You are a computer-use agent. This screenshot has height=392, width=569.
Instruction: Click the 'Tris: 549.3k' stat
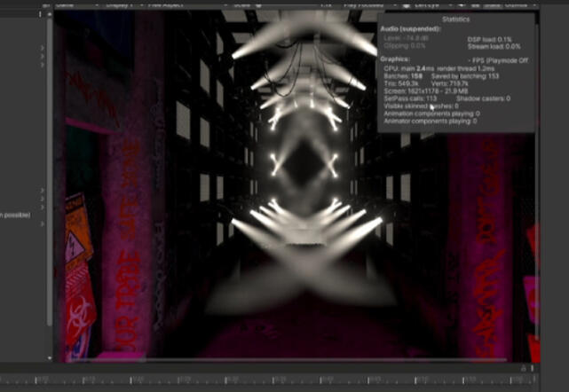tap(401, 83)
